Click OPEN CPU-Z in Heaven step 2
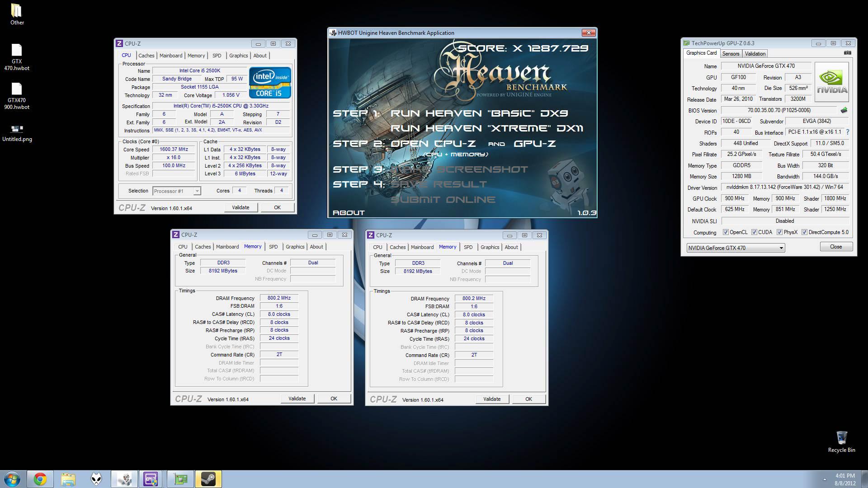 coord(433,144)
